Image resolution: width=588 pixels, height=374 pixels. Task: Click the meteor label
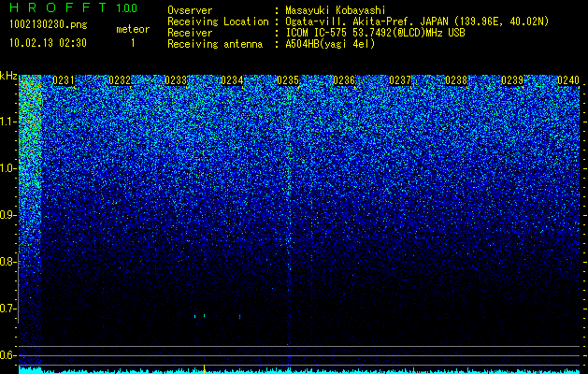pos(133,29)
